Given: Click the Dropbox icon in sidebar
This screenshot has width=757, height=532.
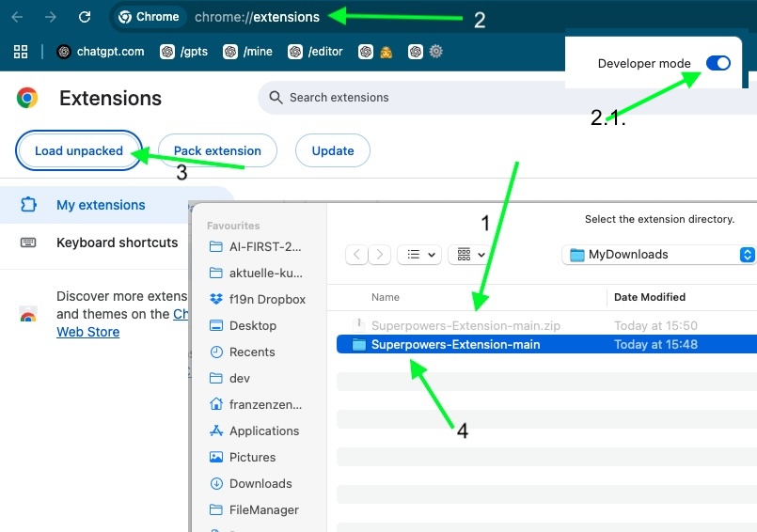Looking at the screenshot, I should [x=216, y=299].
